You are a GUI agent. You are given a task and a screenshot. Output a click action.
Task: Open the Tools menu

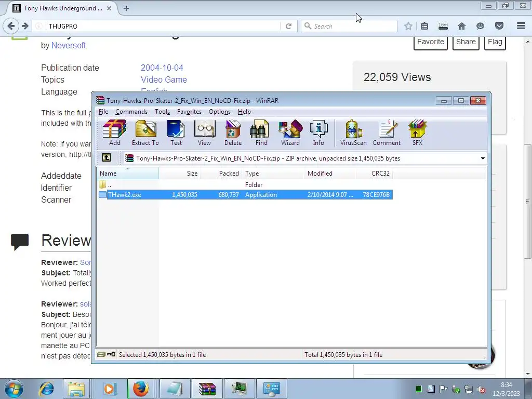pyautogui.click(x=162, y=112)
